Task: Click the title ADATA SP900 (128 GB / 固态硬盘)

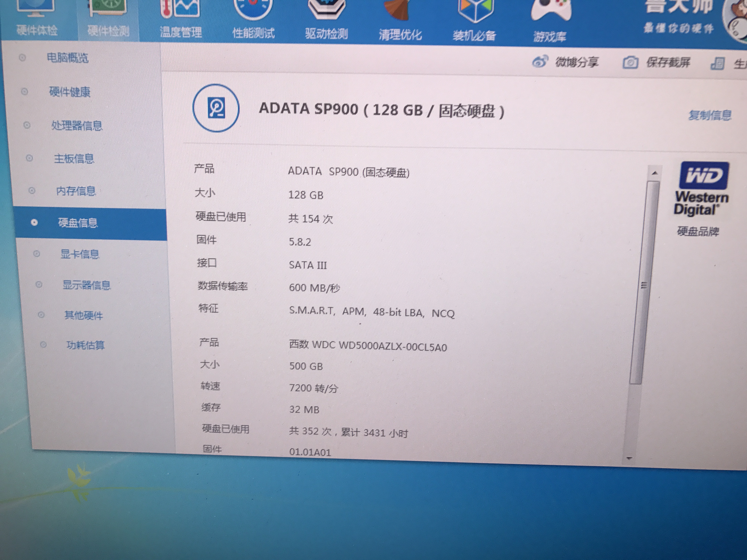Action: (x=382, y=110)
